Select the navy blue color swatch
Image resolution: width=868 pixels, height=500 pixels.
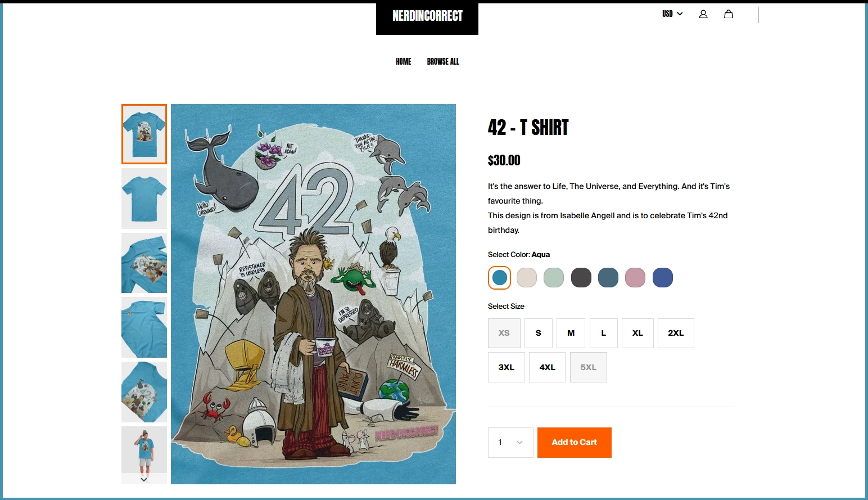pos(662,277)
